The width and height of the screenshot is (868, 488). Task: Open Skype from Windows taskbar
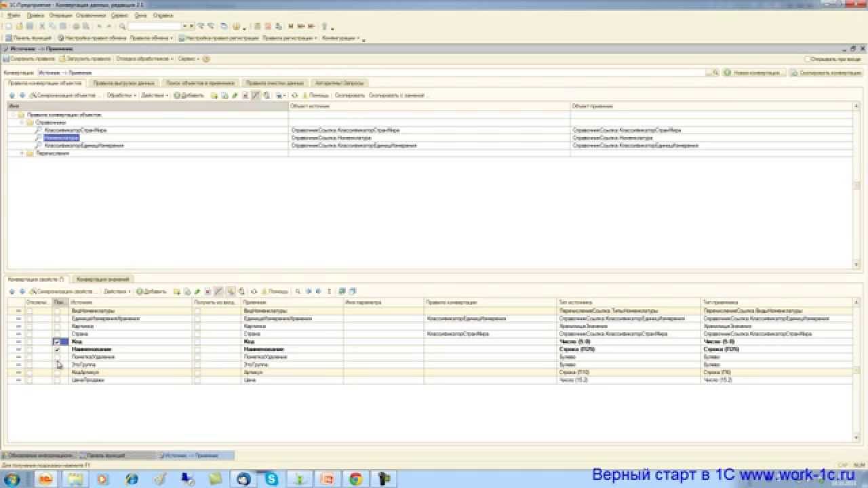(272, 479)
